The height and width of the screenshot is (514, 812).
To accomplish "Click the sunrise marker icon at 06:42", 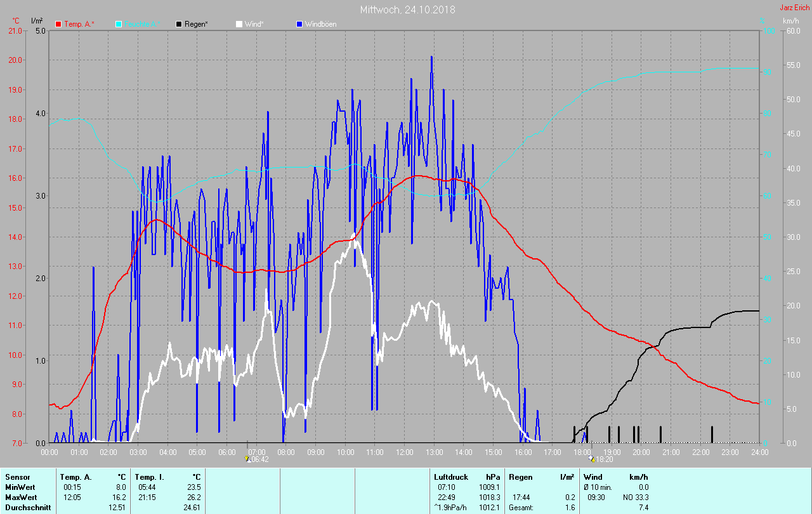I will pos(247,458).
